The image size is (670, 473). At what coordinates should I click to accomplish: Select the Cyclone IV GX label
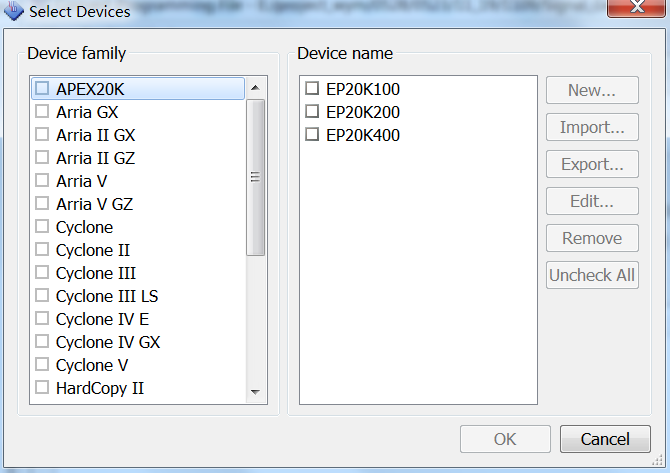tap(108, 343)
